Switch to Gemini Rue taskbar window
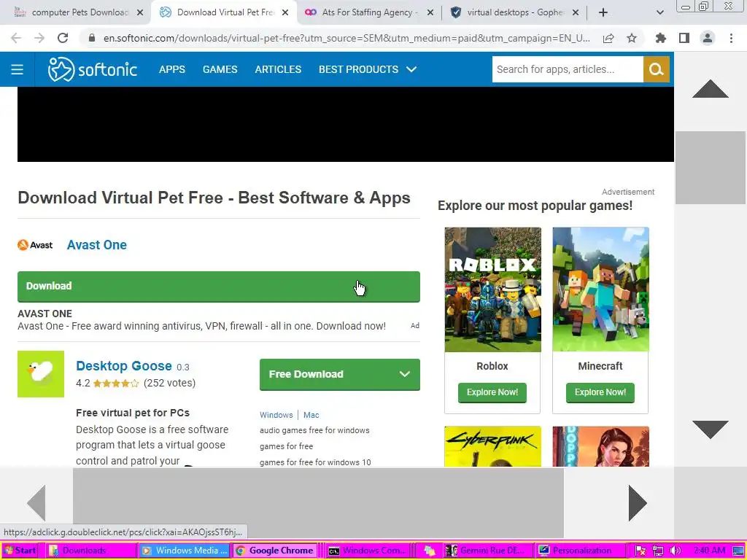The width and height of the screenshot is (747, 560). point(488,551)
